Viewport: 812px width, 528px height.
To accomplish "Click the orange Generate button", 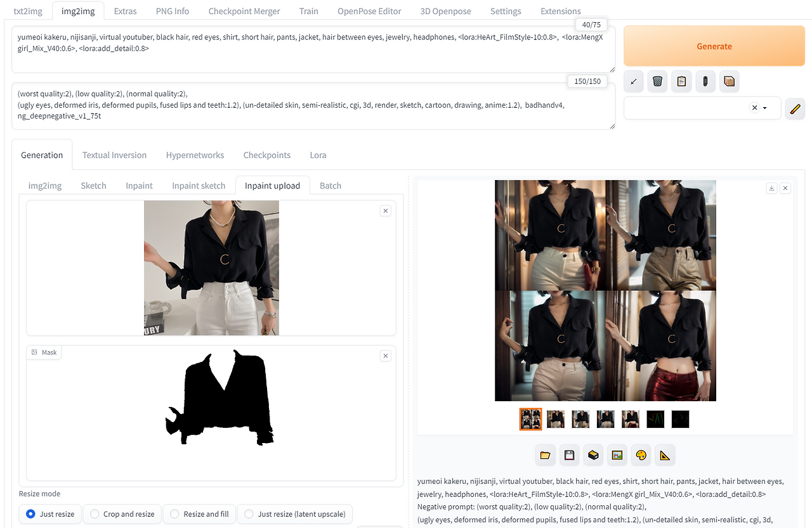I will point(714,46).
